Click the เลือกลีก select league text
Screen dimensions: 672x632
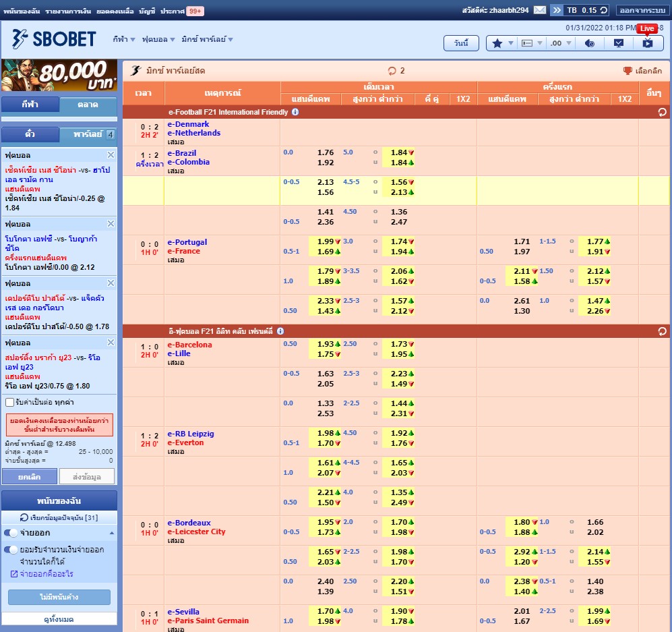point(648,71)
